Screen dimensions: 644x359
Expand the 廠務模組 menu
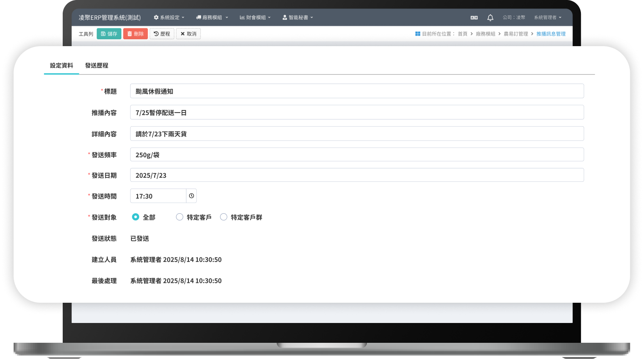point(212,17)
